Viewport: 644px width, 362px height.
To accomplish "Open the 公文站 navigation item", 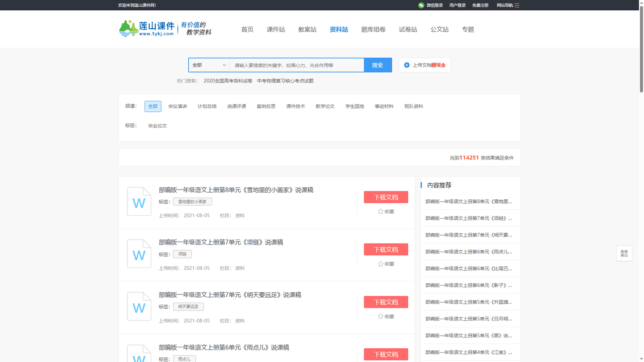I will tap(440, 29).
